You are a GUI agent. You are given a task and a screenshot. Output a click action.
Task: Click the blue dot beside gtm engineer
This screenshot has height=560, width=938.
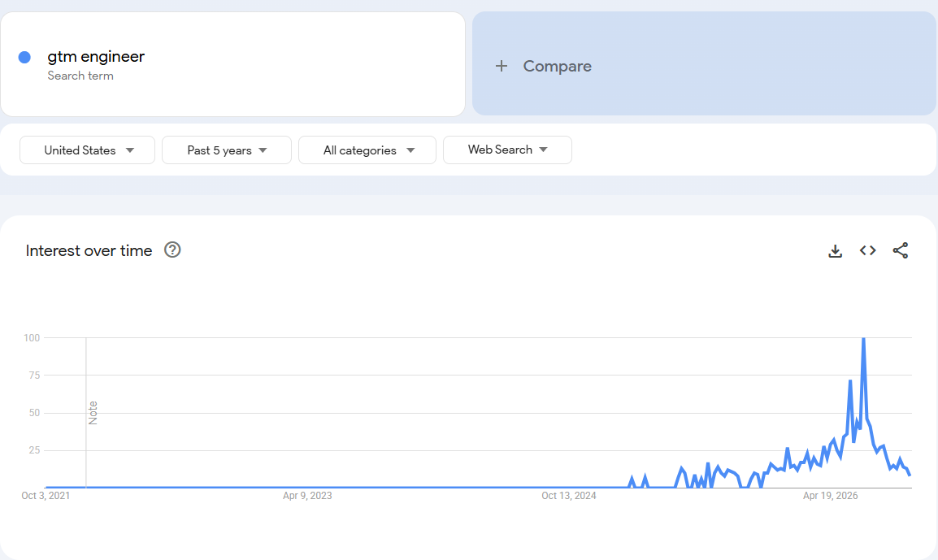[24, 58]
